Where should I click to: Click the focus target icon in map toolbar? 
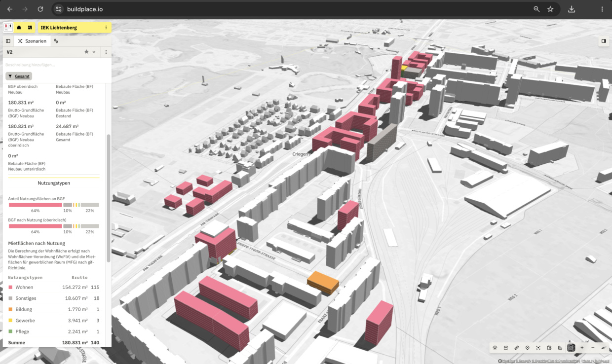coord(538,348)
